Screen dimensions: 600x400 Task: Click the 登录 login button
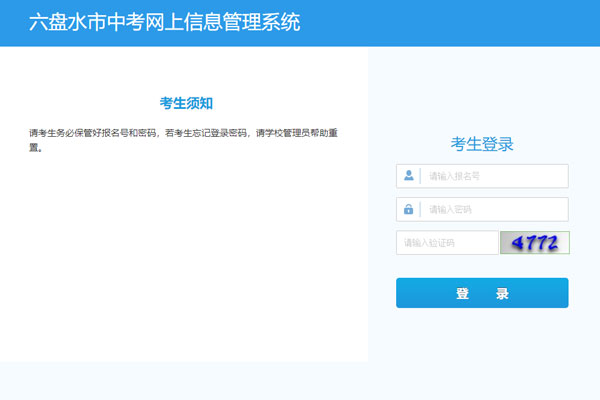tap(482, 293)
